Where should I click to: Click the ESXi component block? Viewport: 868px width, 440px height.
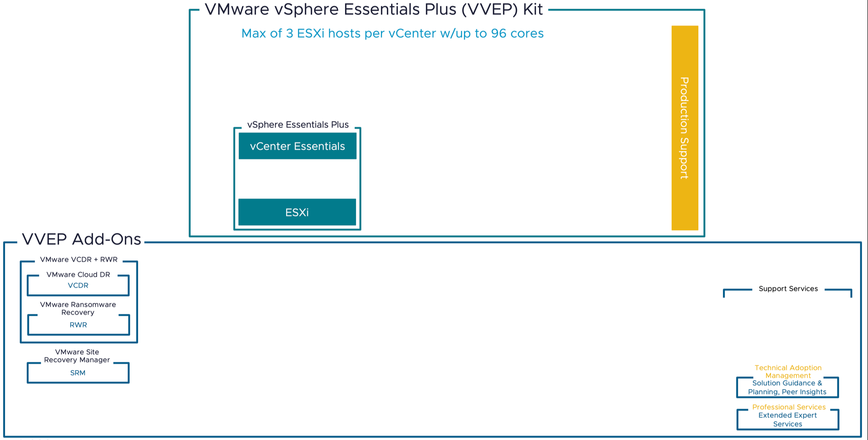coord(297,212)
